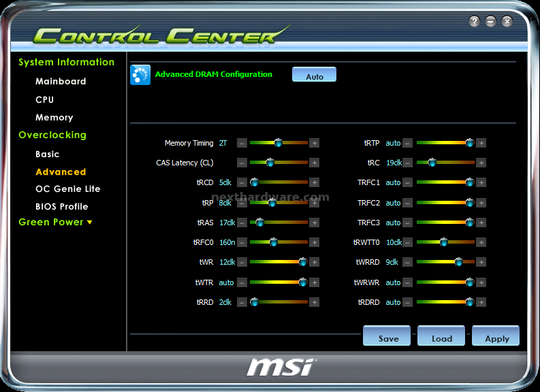Decrease CAS Latency with minus button
Image resolution: width=540 pixels, height=392 pixels.
point(242,163)
